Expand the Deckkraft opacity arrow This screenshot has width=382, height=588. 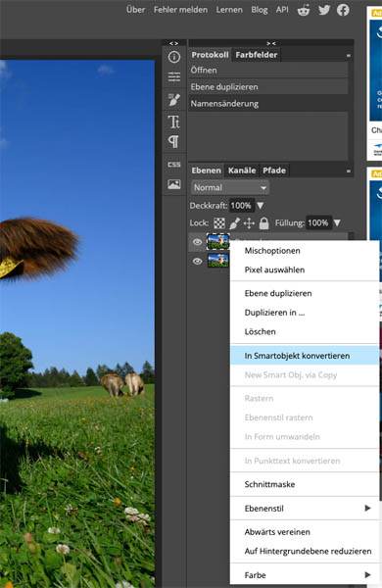(x=261, y=206)
